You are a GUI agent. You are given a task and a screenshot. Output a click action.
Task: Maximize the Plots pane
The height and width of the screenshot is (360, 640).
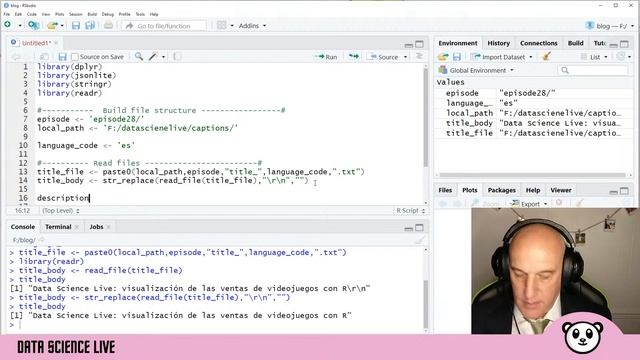pyautogui.click(x=624, y=191)
